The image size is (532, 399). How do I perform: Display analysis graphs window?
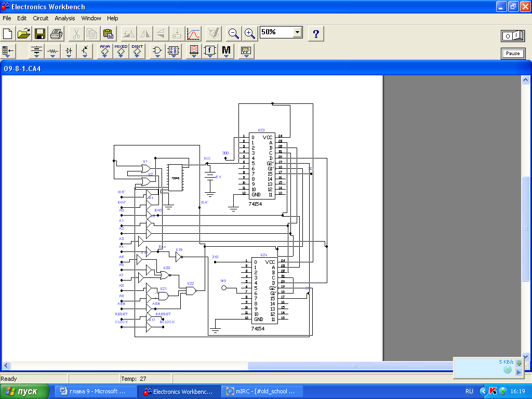193,34
